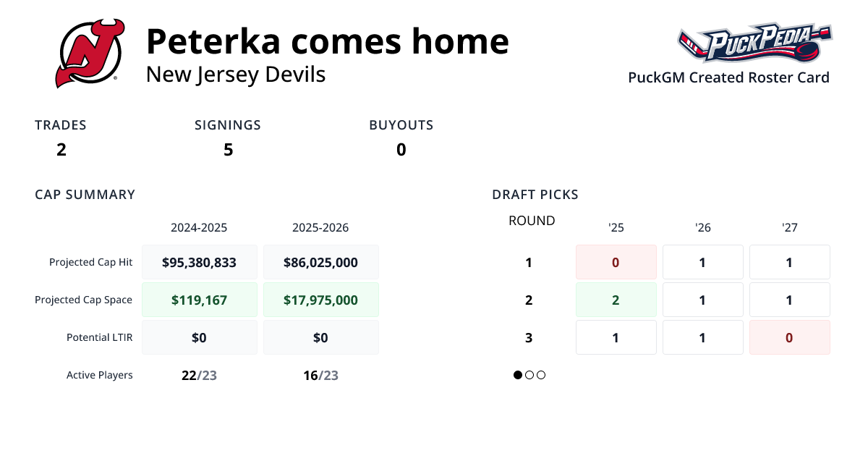
Task: Click the Active Players 22/23 indicator
Action: click(x=199, y=375)
